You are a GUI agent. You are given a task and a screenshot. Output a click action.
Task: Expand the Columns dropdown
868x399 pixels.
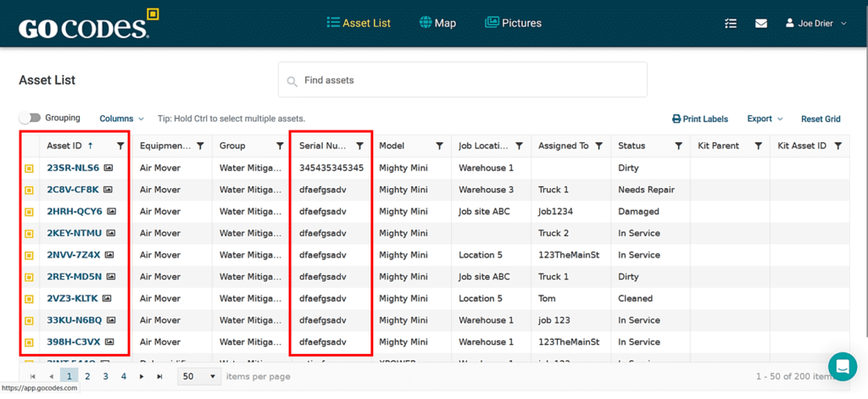coord(121,119)
